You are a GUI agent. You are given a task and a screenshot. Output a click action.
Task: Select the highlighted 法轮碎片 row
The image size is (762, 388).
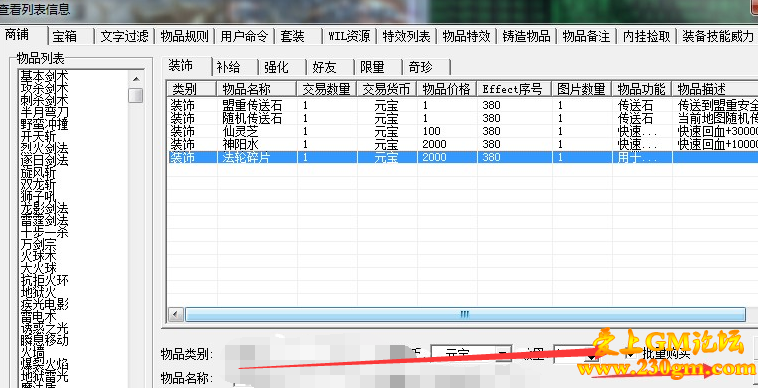click(462, 157)
